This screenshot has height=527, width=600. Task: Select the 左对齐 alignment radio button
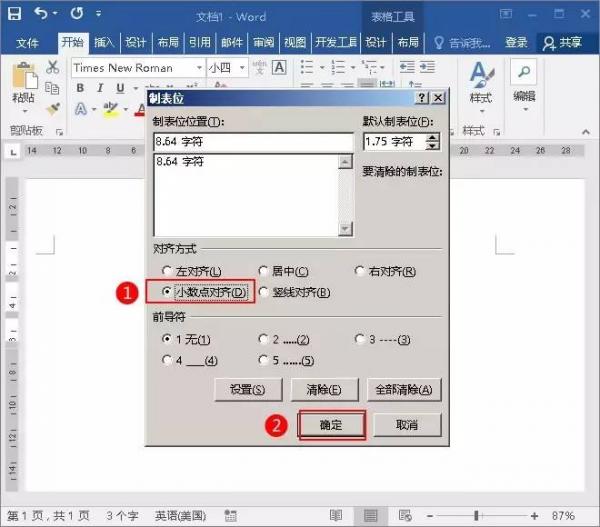pos(166,272)
